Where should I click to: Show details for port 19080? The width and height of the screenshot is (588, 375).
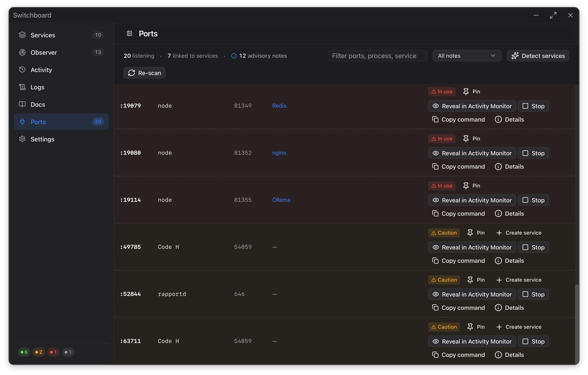pos(509,166)
